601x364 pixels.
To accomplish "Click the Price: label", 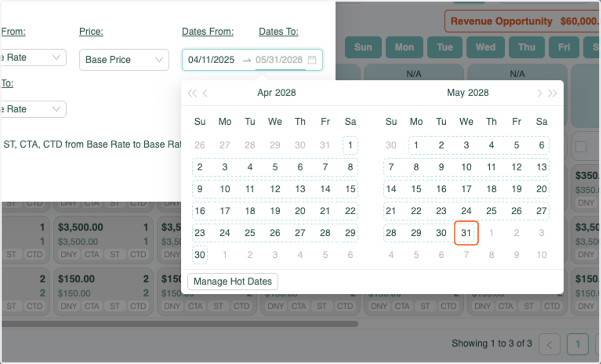I will tap(91, 32).
